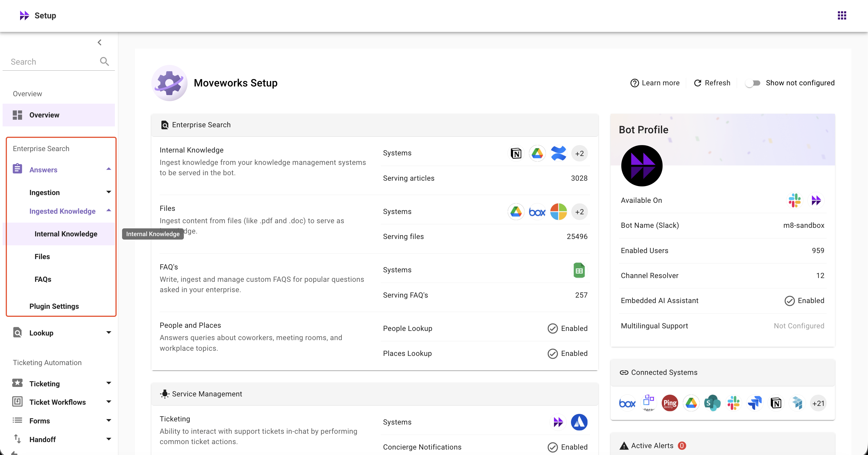Select Plugin Settings in the sidebar

(x=54, y=306)
